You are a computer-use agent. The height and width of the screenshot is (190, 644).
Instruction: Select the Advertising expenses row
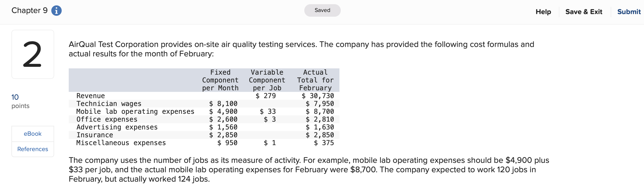click(x=117, y=127)
